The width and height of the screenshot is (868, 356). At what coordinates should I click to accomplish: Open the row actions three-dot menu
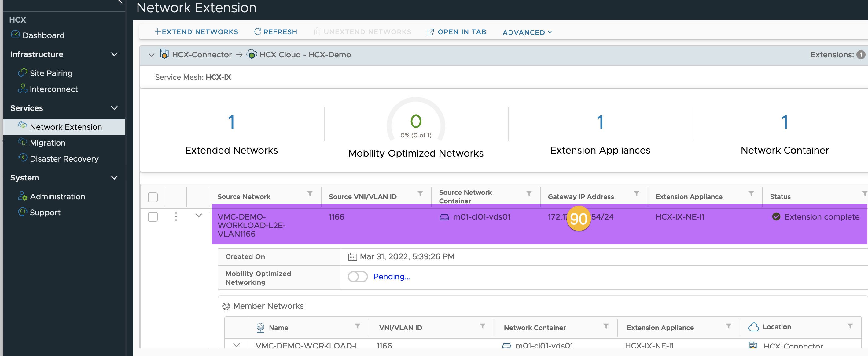[x=176, y=216]
